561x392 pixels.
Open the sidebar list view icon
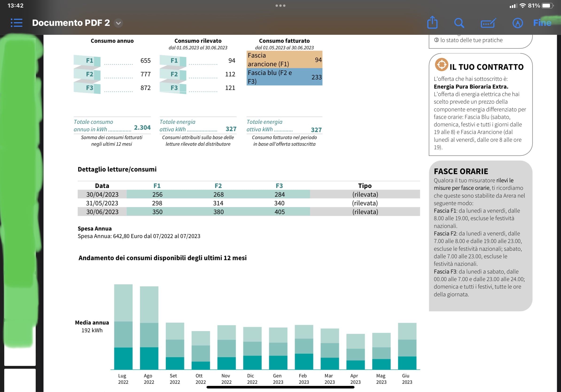(17, 23)
